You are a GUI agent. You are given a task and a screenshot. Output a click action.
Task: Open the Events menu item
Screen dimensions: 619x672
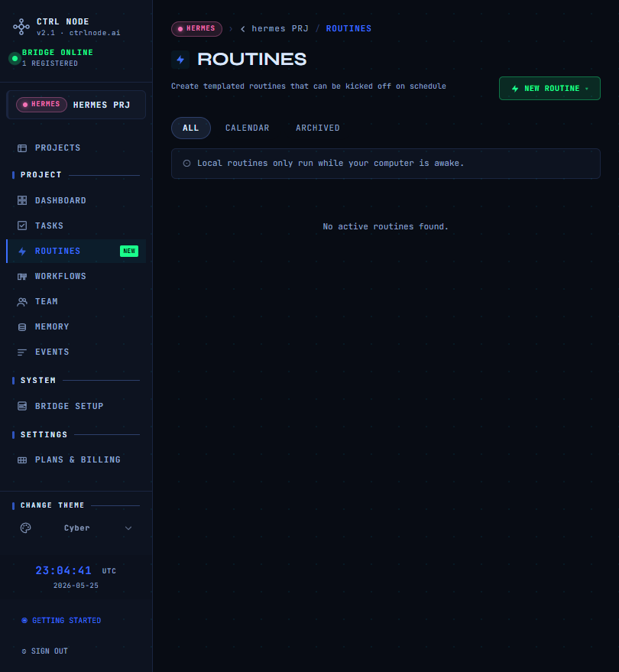[x=76, y=352]
